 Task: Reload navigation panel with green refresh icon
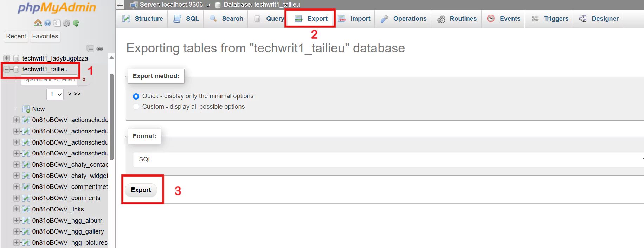[x=76, y=23]
